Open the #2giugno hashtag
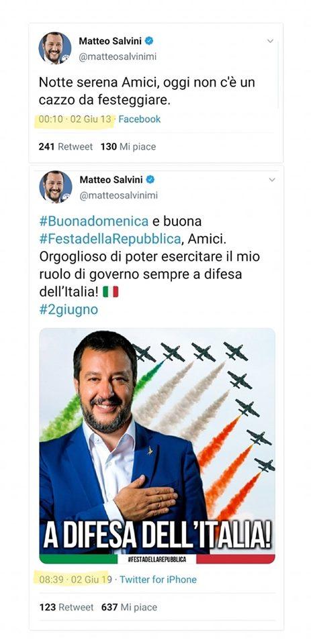Viewport: 311px width, 644px height. pos(69,310)
